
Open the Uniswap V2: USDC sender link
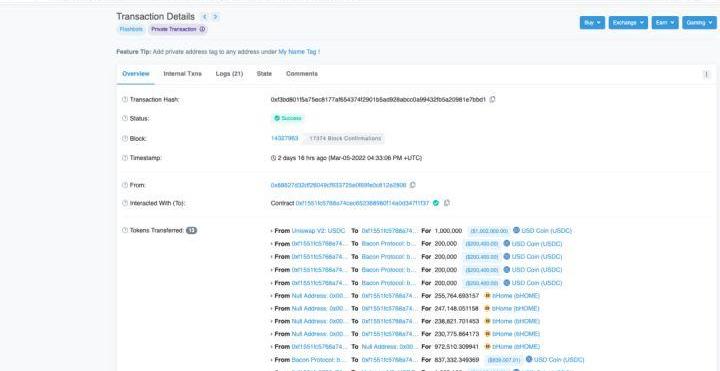(x=318, y=230)
